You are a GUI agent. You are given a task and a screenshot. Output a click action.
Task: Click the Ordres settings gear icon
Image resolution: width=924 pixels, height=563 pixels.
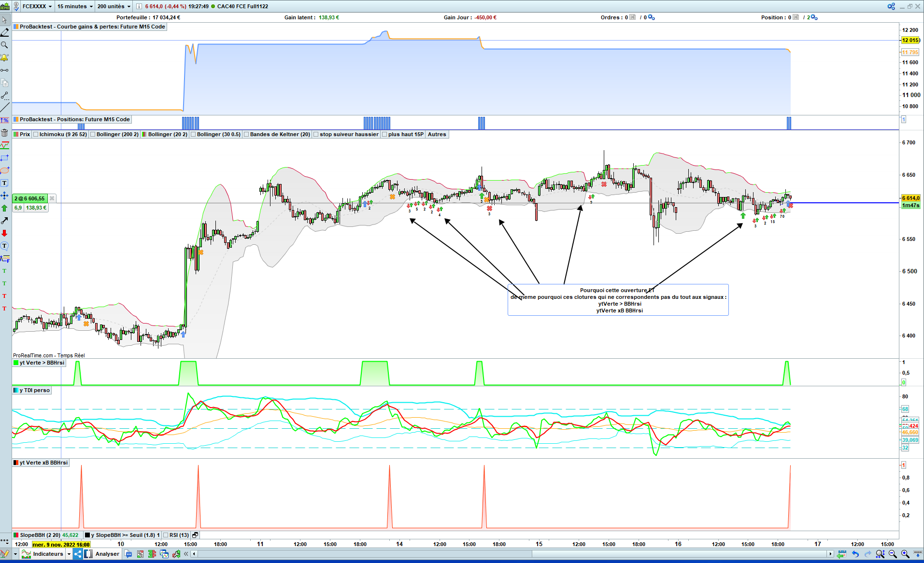(x=652, y=17)
